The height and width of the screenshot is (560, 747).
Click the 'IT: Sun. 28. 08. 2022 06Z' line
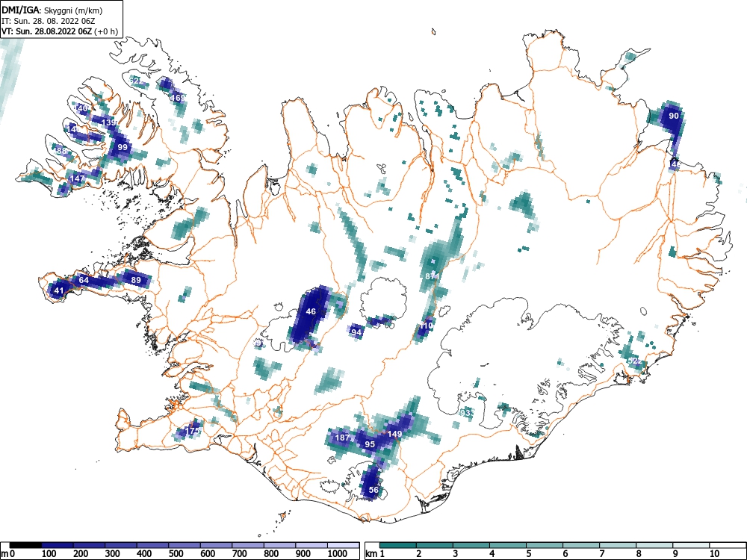[47, 21]
